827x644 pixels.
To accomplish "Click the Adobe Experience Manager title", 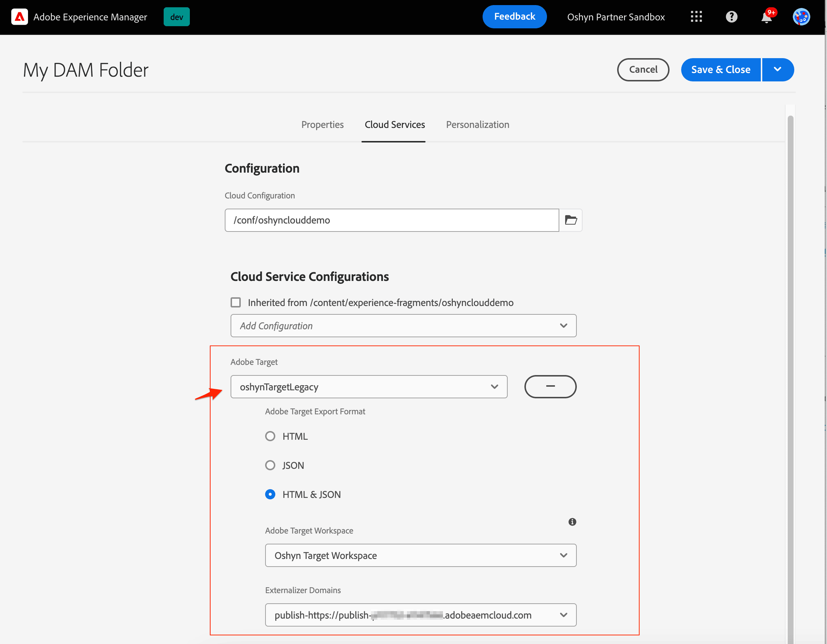I will (90, 17).
